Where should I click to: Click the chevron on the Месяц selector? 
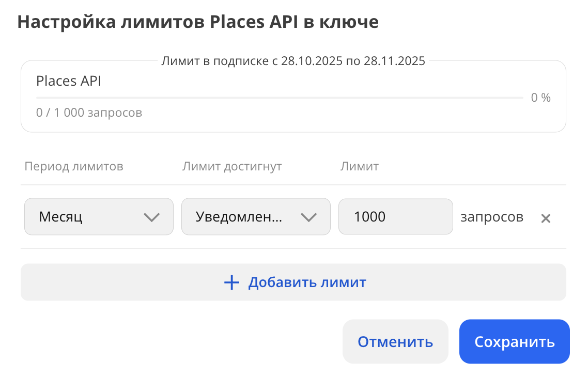pos(151,218)
